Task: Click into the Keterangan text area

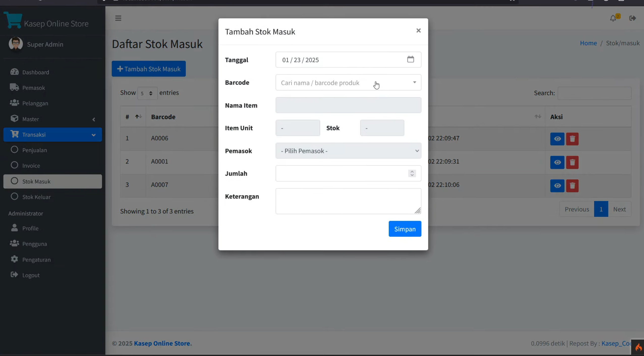Action: click(x=348, y=201)
